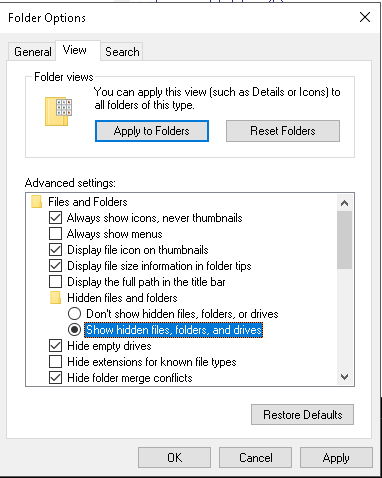Click the scroll down arrow in Advanced settings
The image size is (382, 478).
[x=345, y=377]
